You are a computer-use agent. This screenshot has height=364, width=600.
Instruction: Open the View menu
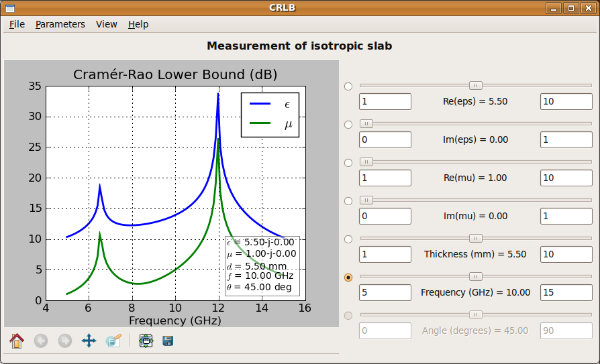click(107, 24)
